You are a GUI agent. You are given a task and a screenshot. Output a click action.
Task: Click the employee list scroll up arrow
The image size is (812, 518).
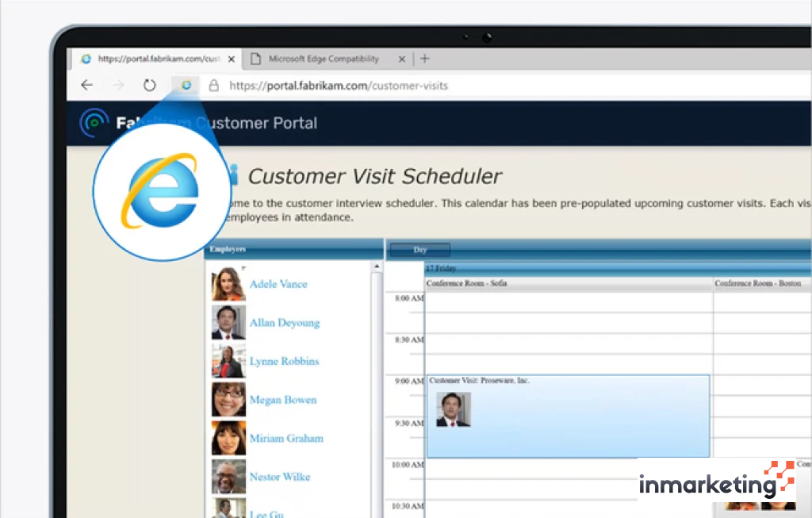377,267
